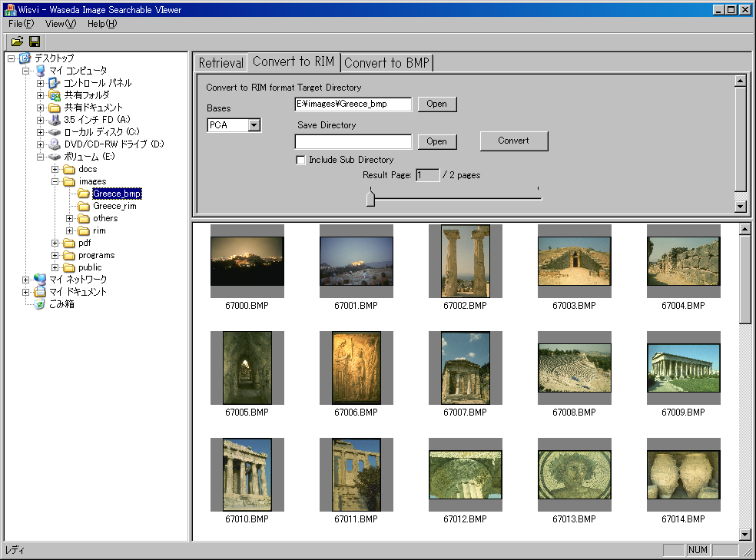756x560 pixels.
Task: Click the rim folder icon
Action: tap(84, 231)
